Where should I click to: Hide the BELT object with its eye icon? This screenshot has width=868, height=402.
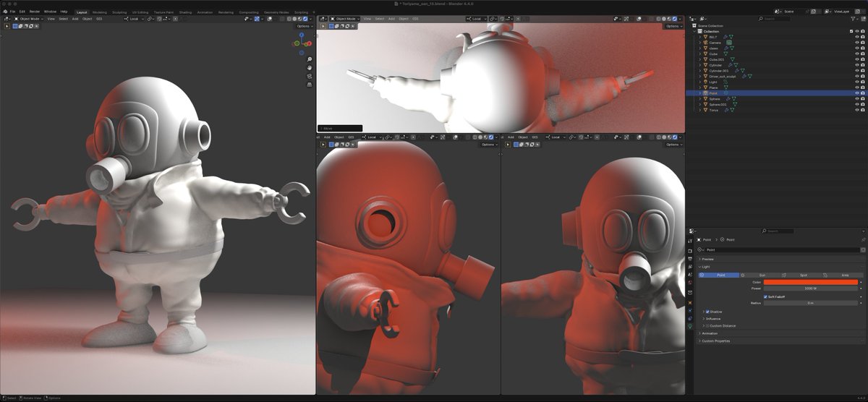(857, 37)
